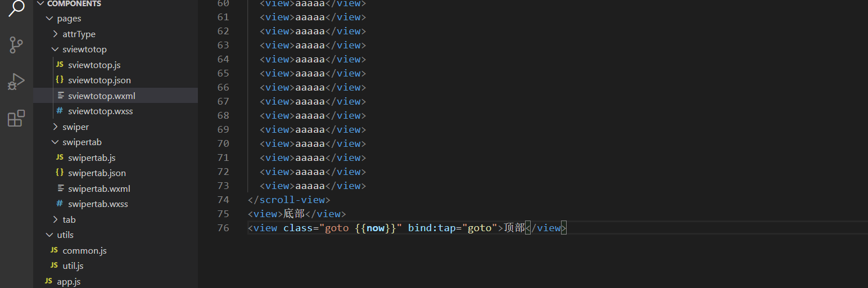Click braces icon beside swipertab.json
Screen dimensions: 868x288
coord(60,173)
